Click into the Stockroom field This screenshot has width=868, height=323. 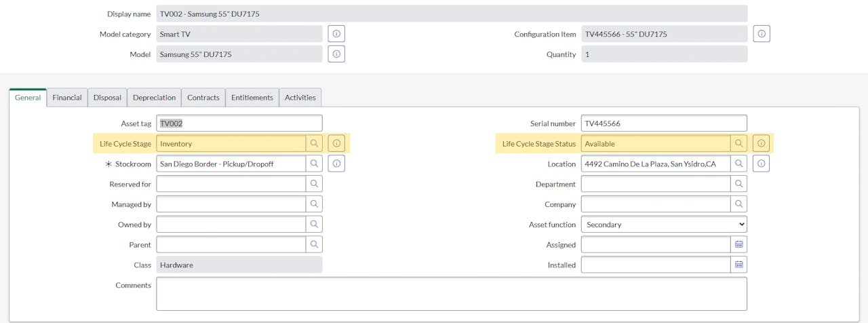231,164
